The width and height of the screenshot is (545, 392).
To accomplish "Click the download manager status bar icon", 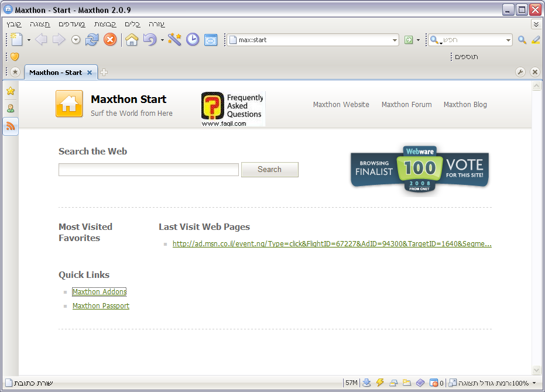I will (366, 383).
